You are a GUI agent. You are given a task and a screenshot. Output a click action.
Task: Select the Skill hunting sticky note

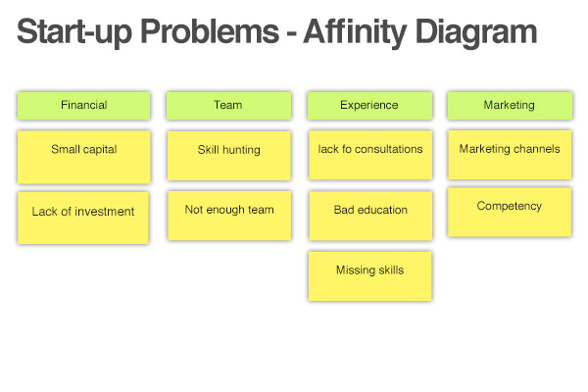(228, 156)
